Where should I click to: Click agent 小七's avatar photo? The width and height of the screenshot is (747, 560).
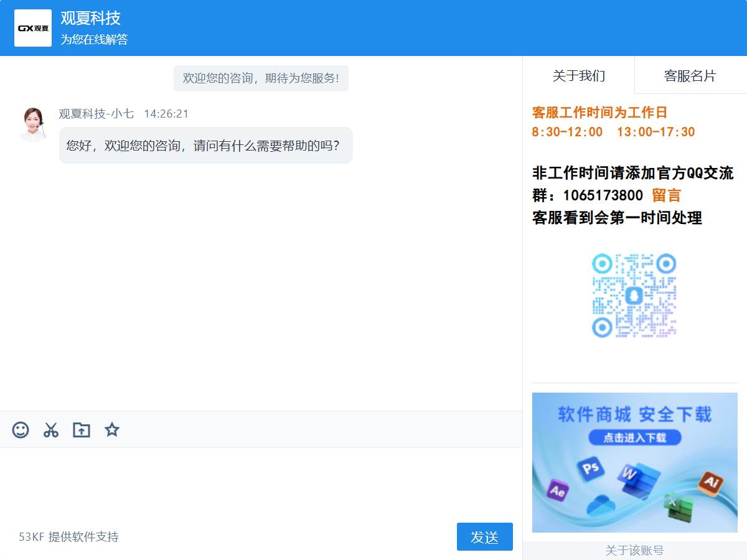(32, 124)
